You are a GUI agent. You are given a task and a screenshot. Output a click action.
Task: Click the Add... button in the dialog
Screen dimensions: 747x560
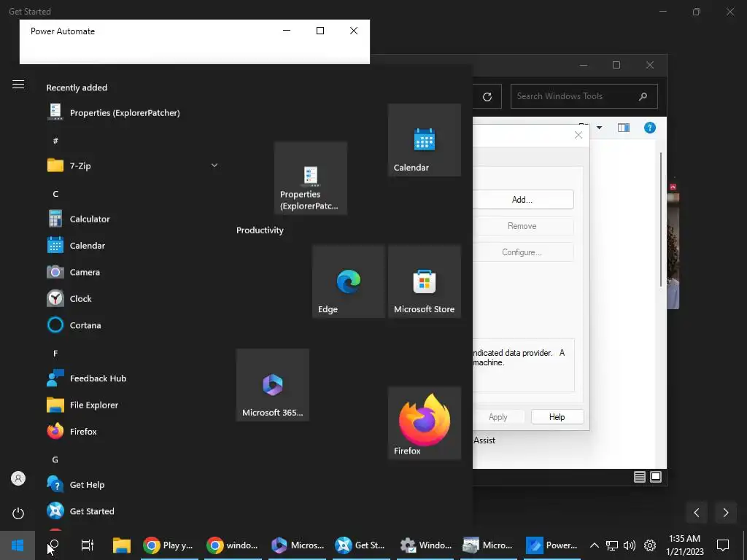point(522,200)
